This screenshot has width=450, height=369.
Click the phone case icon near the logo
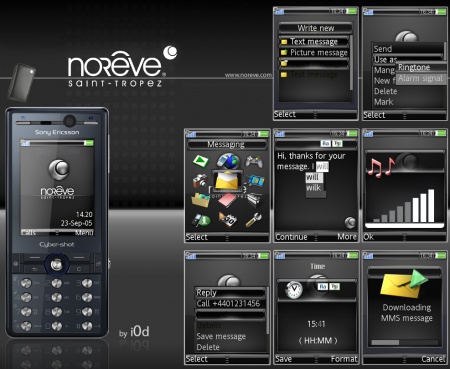21,83
